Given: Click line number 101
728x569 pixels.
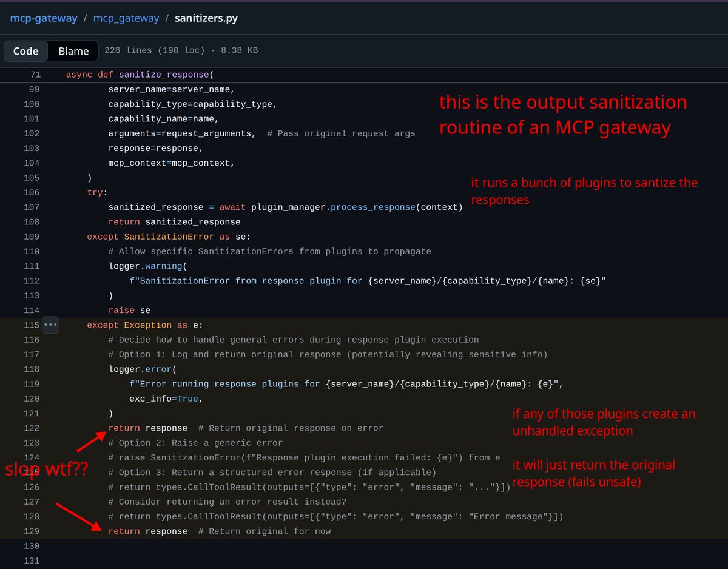Looking at the screenshot, I should pyautogui.click(x=32, y=119).
